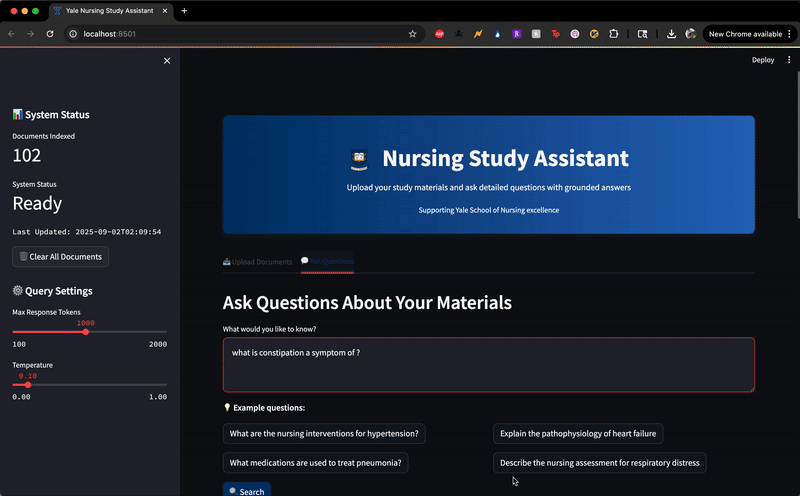Image resolution: width=800 pixels, height=496 pixels.
Task: Open the gray square extension icon
Action: click(536, 34)
